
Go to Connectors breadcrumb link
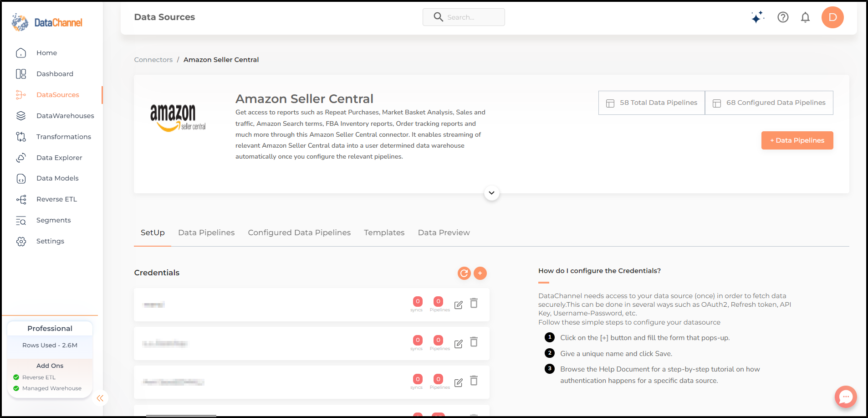153,60
